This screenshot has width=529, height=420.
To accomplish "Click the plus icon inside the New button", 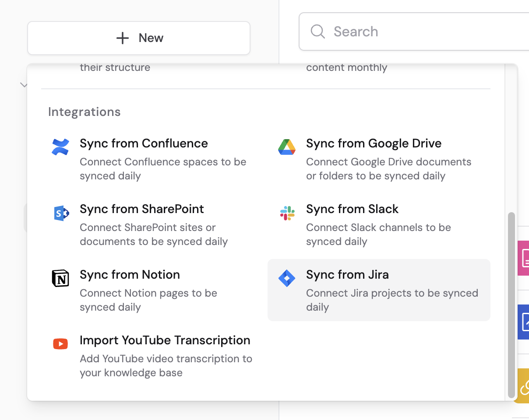I will pos(122,38).
